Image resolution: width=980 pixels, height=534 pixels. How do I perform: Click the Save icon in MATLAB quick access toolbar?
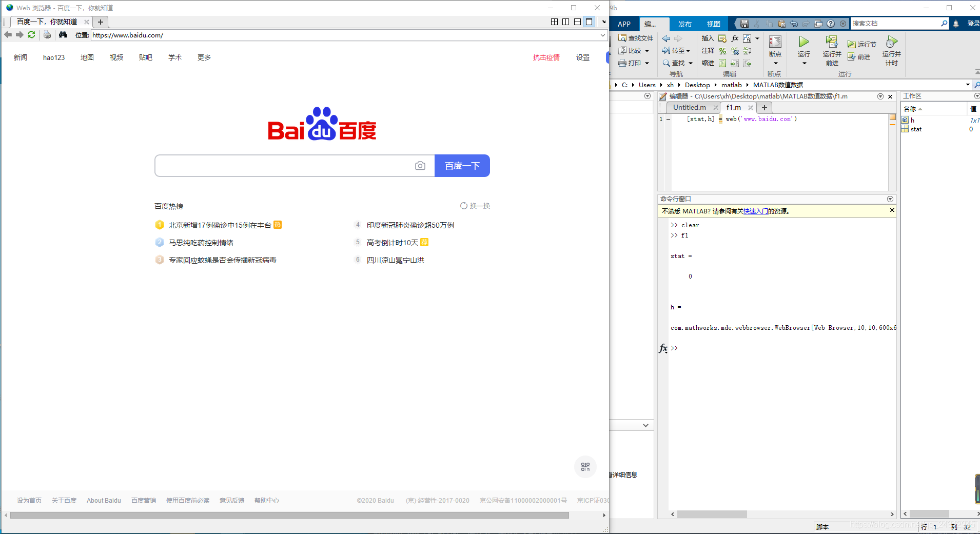pyautogui.click(x=743, y=23)
